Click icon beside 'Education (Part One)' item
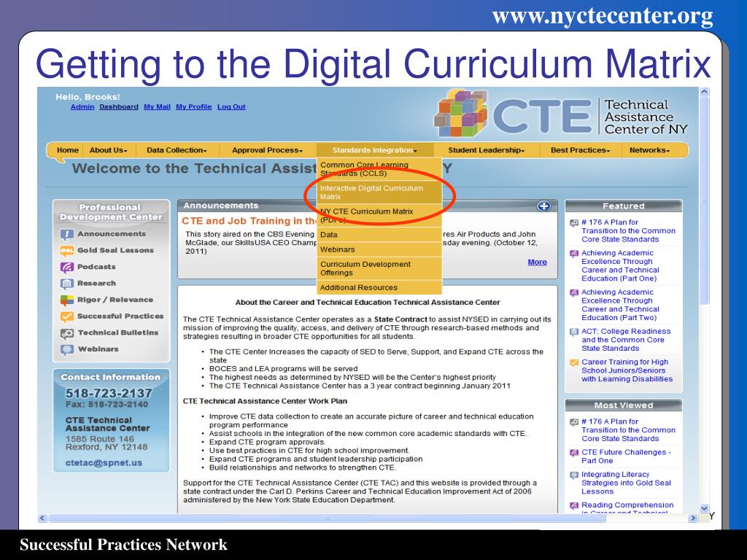The height and width of the screenshot is (560, 747). 574,253
